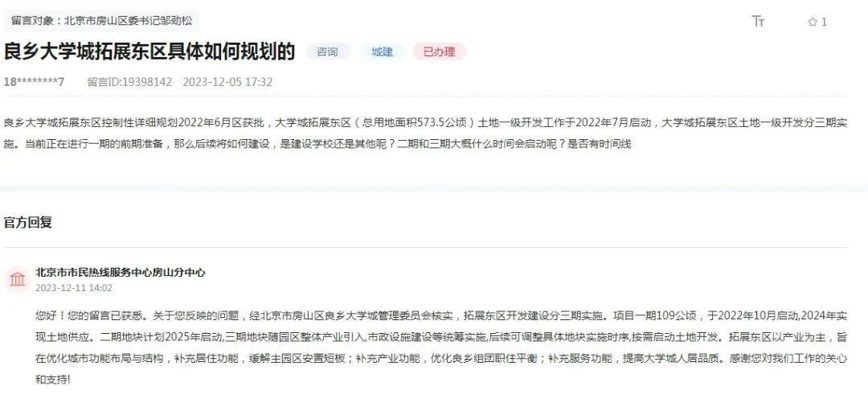This screenshot has width=868, height=403.
Task: Click the question body paragraph text
Action: (x=425, y=133)
